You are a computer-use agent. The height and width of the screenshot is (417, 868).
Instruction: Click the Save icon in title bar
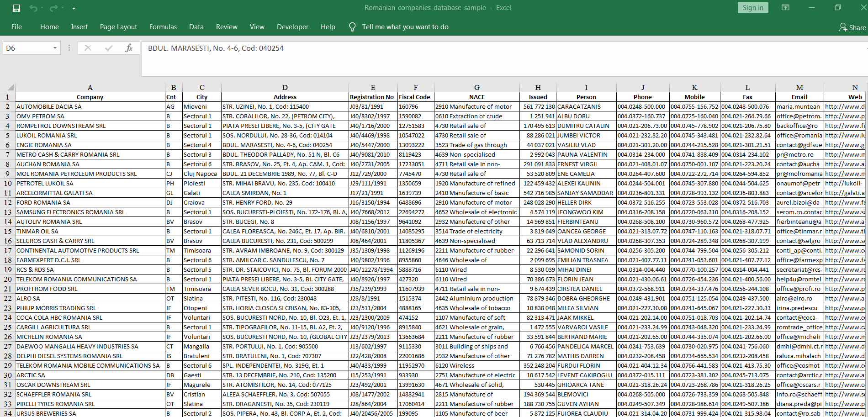coord(16,8)
